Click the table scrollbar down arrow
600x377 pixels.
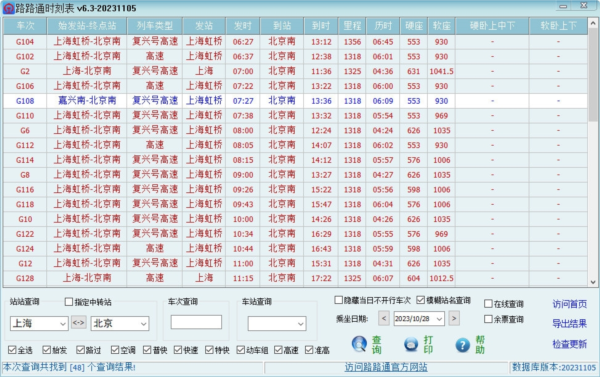point(593,282)
